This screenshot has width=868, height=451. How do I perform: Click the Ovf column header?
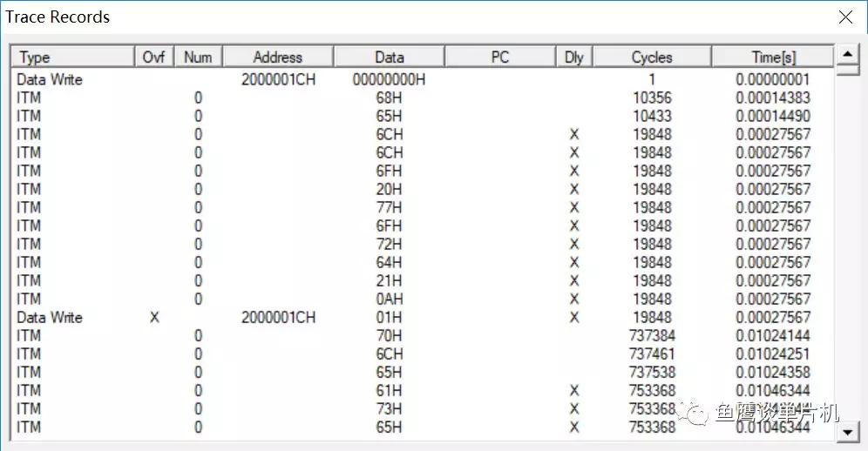pyautogui.click(x=154, y=57)
